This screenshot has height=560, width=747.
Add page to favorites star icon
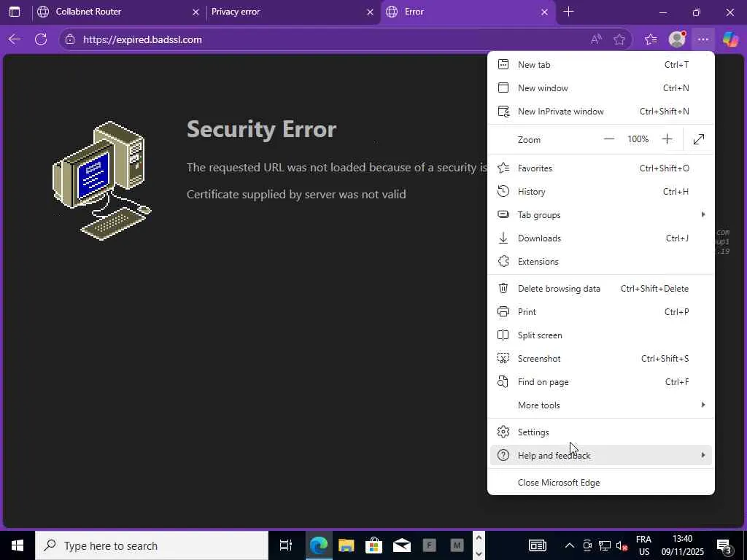tap(619, 39)
